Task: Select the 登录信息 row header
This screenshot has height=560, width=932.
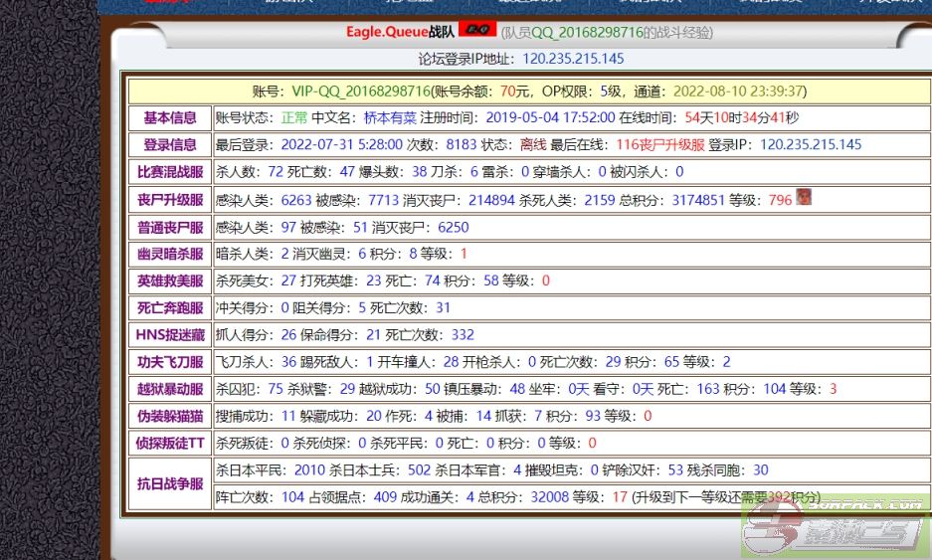Action: click(170, 144)
